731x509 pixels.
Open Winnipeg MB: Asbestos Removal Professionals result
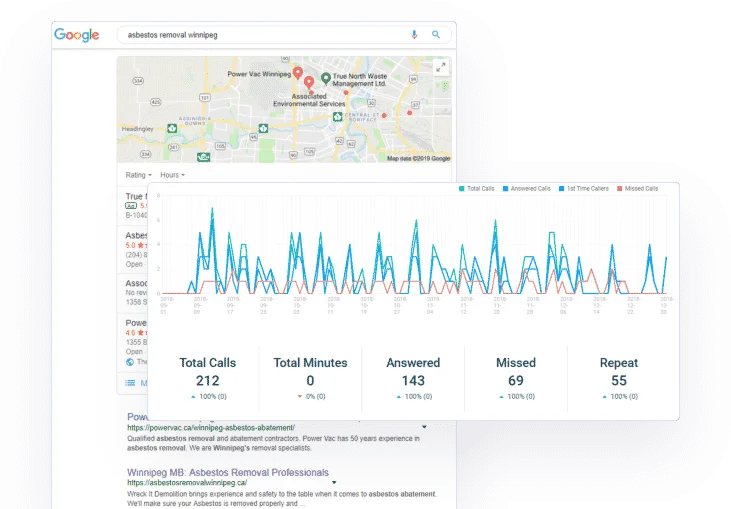228,472
